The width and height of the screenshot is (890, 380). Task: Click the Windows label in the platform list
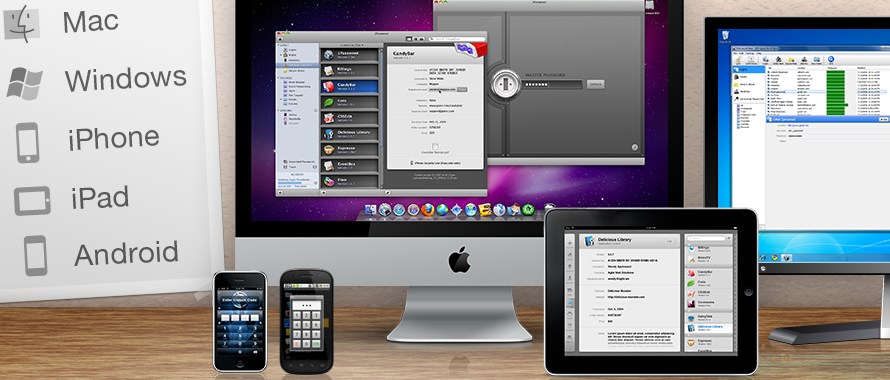coord(126,78)
